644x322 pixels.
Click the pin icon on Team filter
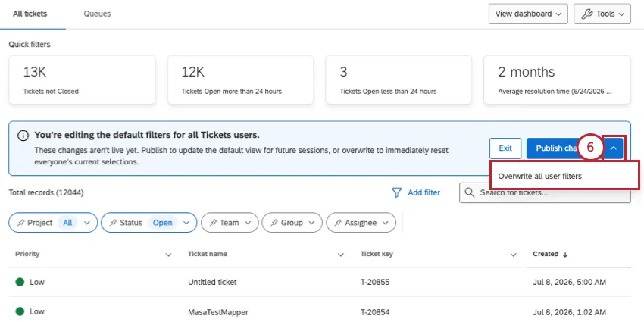(x=213, y=223)
